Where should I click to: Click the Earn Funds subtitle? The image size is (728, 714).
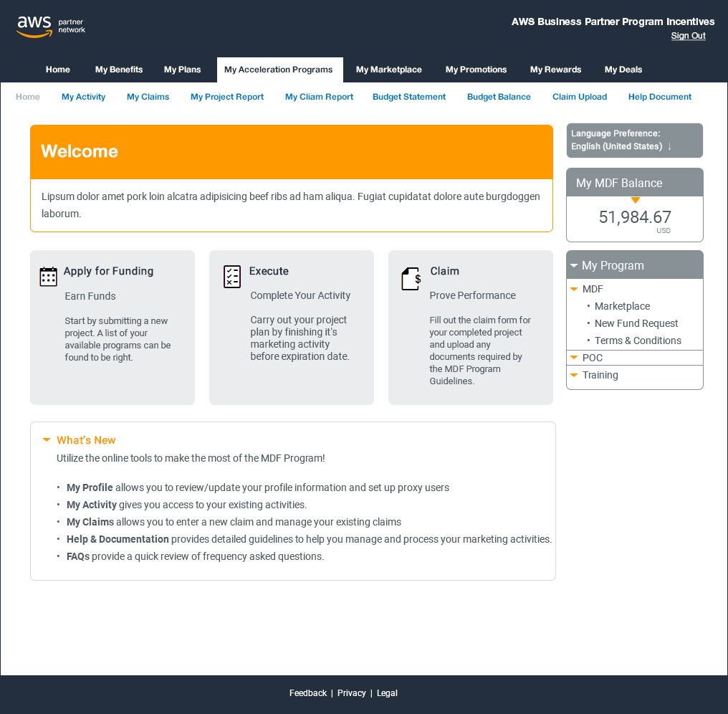pyautogui.click(x=90, y=296)
